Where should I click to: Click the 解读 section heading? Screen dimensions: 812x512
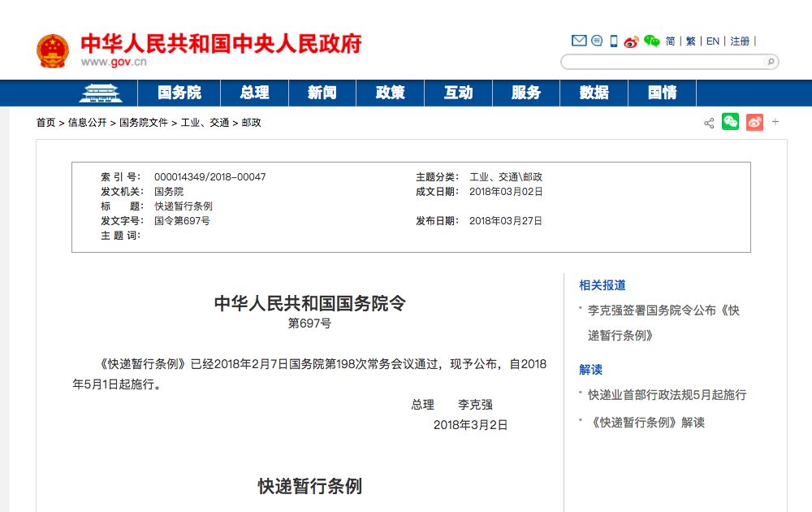click(x=591, y=370)
